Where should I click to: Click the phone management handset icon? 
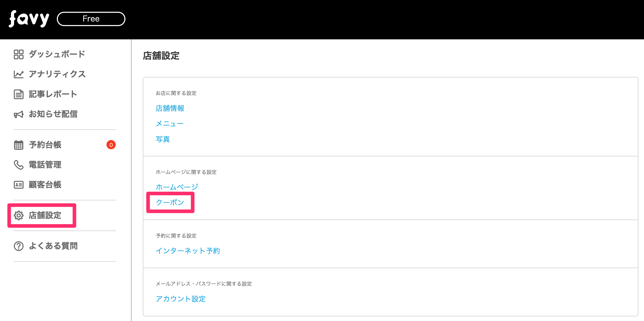point(19,165)
